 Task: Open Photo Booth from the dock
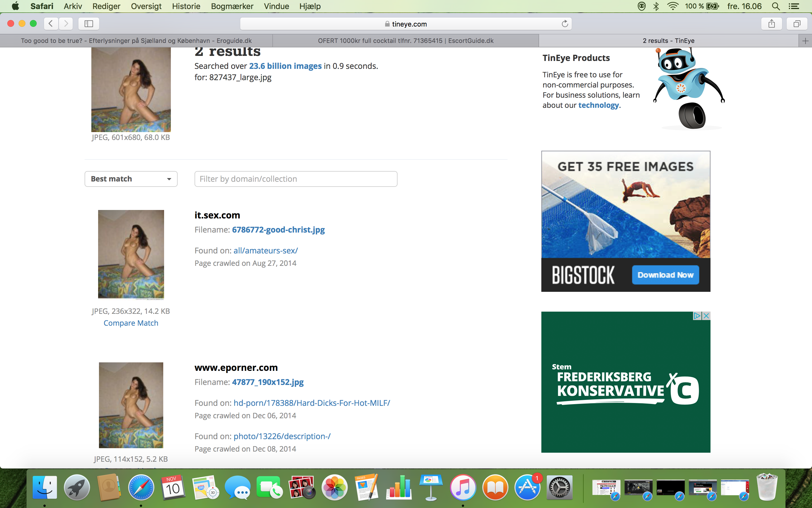302,487
